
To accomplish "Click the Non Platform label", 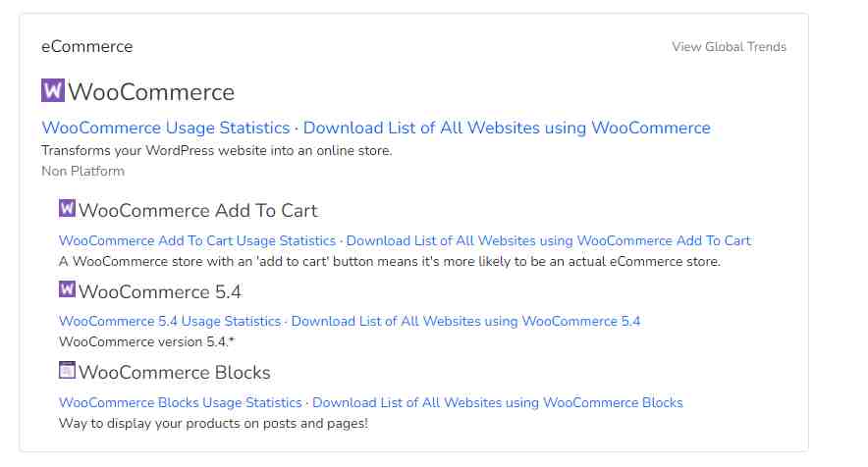I will pyautogui.click(x=83, y=171).
